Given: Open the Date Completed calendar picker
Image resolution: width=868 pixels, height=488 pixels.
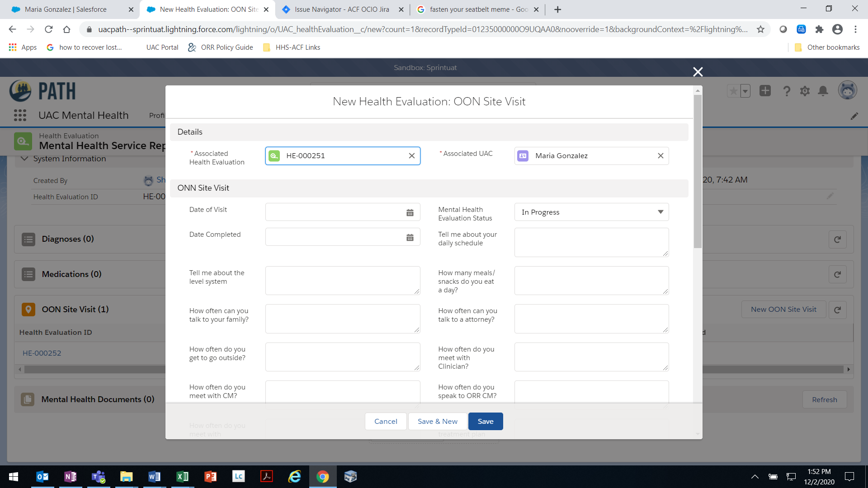Looking at the screenshot, I should [410, 237].
